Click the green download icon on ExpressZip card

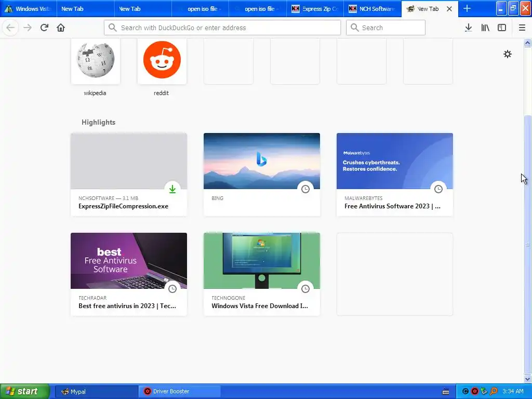[172, 189]
